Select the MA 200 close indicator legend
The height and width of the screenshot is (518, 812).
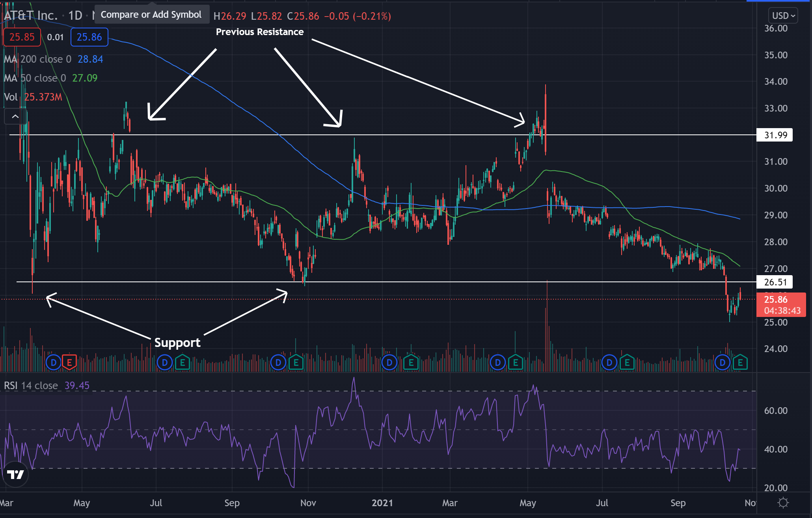click(38, 59)
